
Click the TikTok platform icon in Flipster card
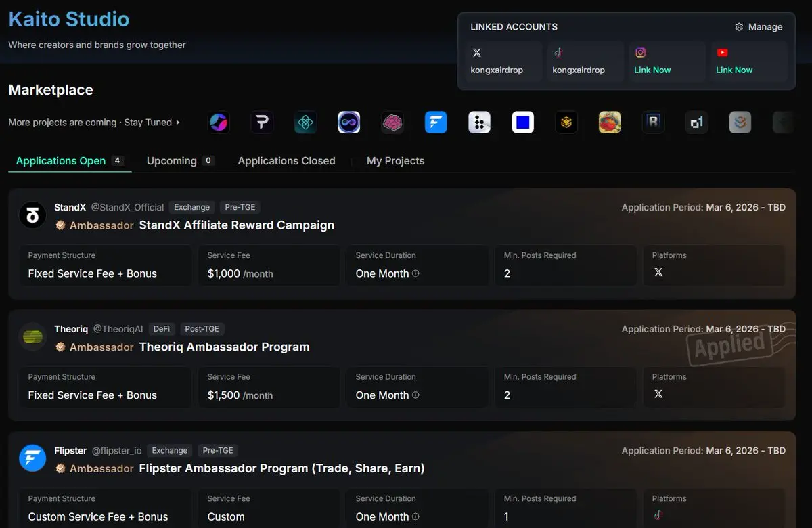pyautogui.click(x=658, y=515)
